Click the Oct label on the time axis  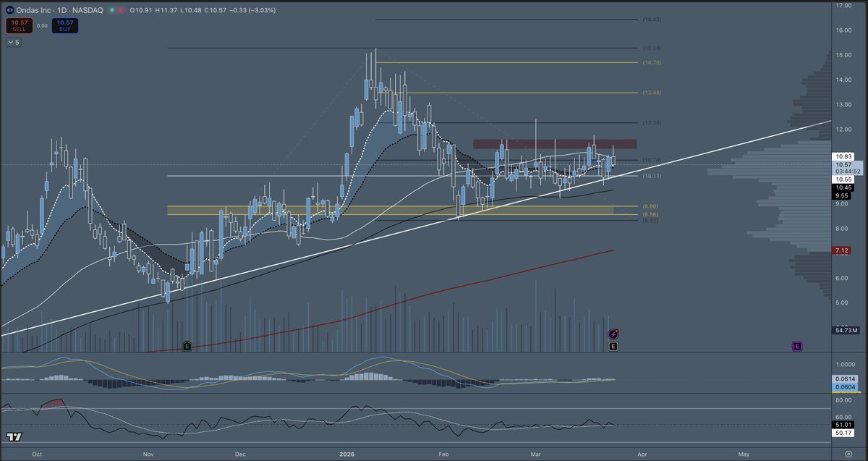coord(37,454)
